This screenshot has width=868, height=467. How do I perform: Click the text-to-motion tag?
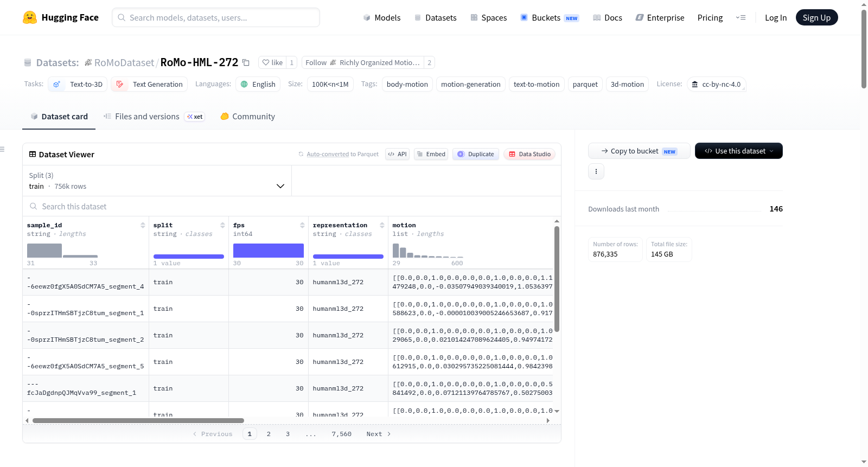point(537,84)
